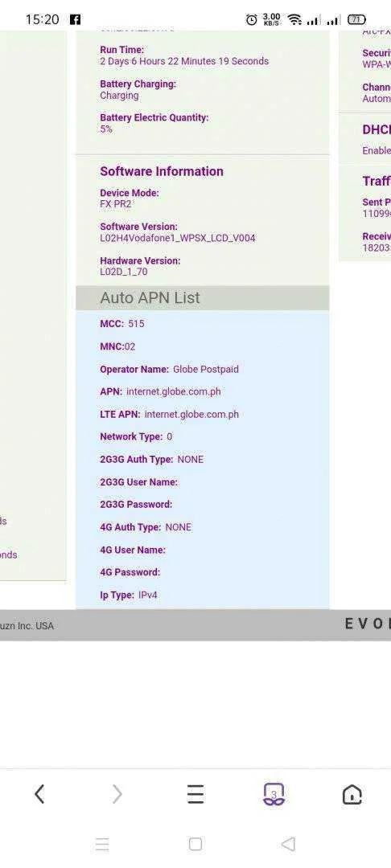Select the Device Mode value FX PR2
The height and width of the screenshot is (868, 391).
tap(116, 204)
